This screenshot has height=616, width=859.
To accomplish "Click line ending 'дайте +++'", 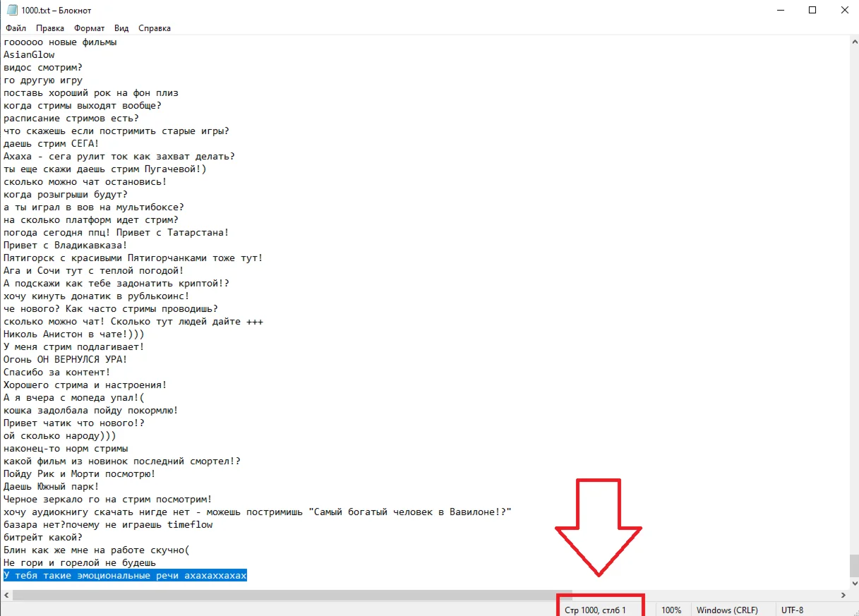I will pyautogui.click(x=133, y=321).
